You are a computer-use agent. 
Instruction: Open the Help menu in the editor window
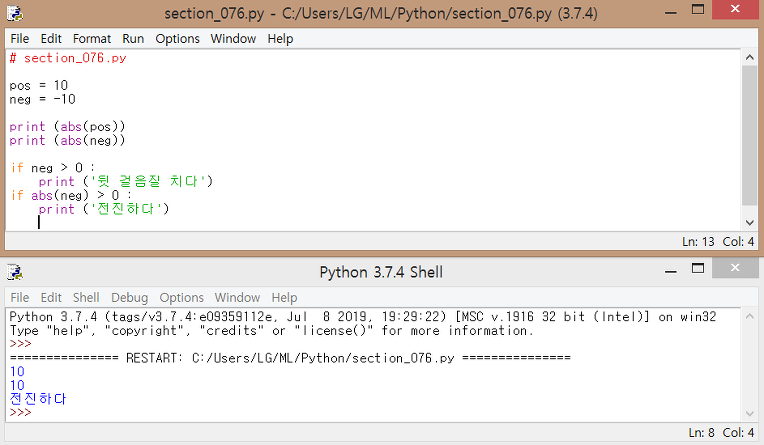[x=280, y=39]
